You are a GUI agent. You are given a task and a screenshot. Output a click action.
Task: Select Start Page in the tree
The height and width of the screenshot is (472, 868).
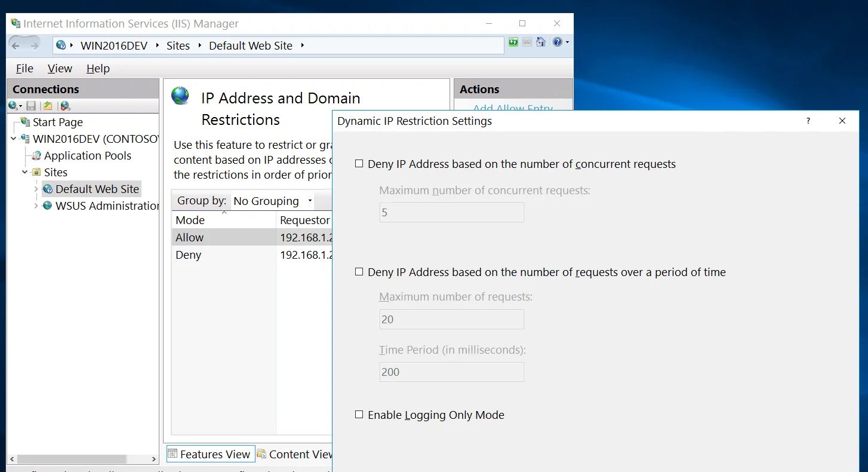point(57,122)
